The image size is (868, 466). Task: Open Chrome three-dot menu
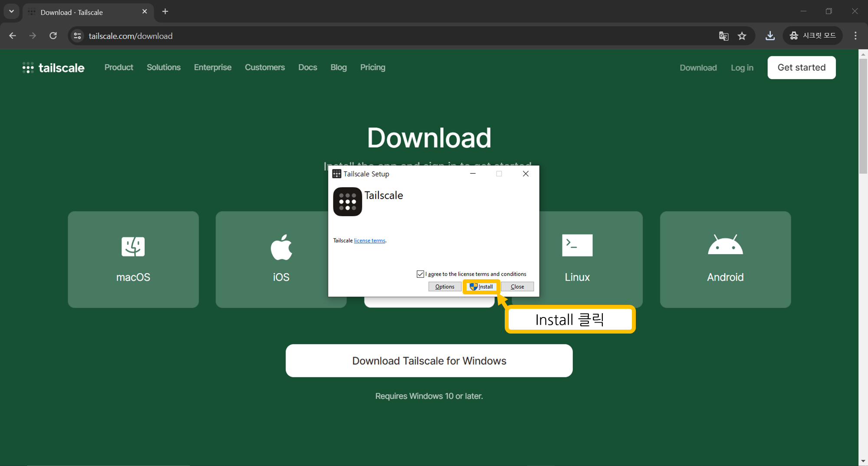(x=855, y=36)
